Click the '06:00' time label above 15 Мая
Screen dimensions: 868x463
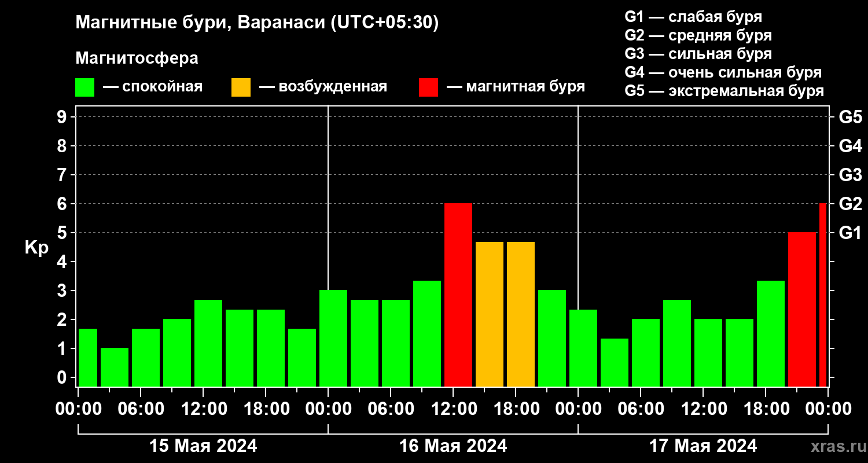141,409
